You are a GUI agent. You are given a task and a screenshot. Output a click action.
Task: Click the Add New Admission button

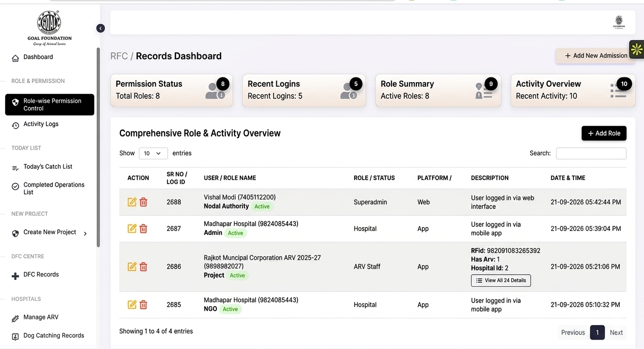point(596,56)
